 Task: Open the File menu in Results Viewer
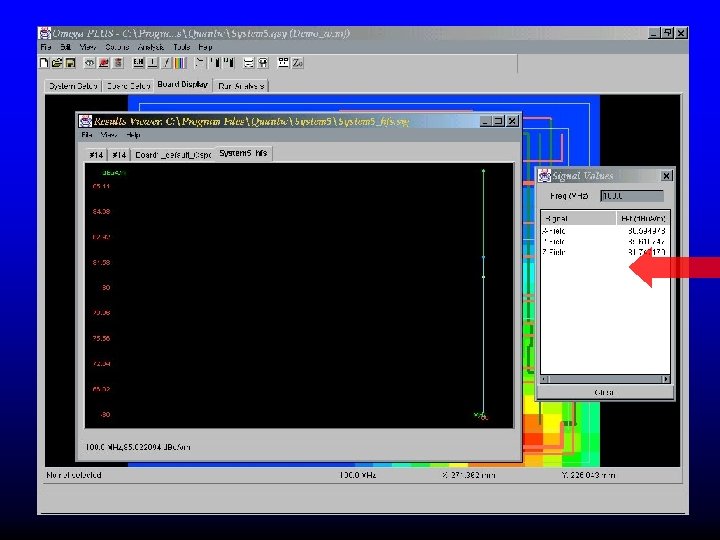point(87,135)
